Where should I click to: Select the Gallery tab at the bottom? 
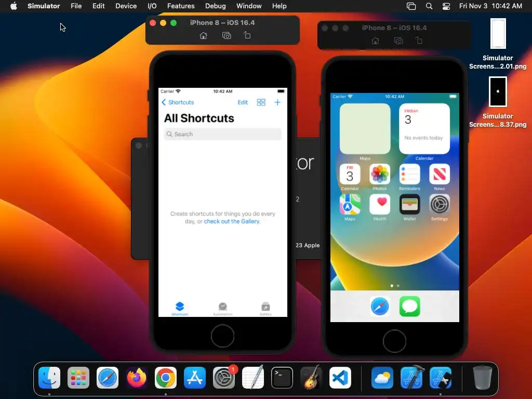click(x=265, y=309)
